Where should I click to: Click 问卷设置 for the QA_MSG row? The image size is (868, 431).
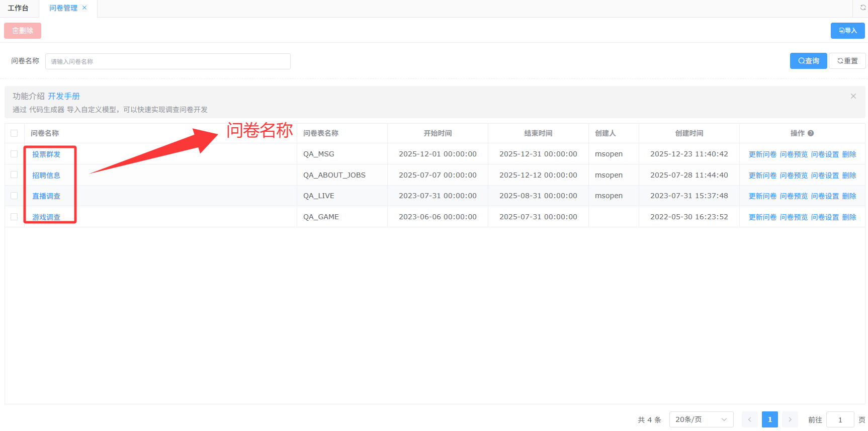825,154
